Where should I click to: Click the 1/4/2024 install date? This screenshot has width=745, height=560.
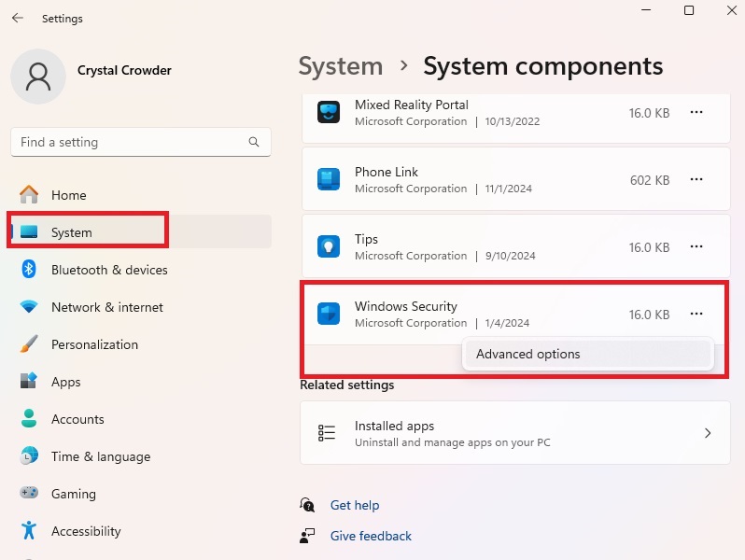(x=507, y=323)
